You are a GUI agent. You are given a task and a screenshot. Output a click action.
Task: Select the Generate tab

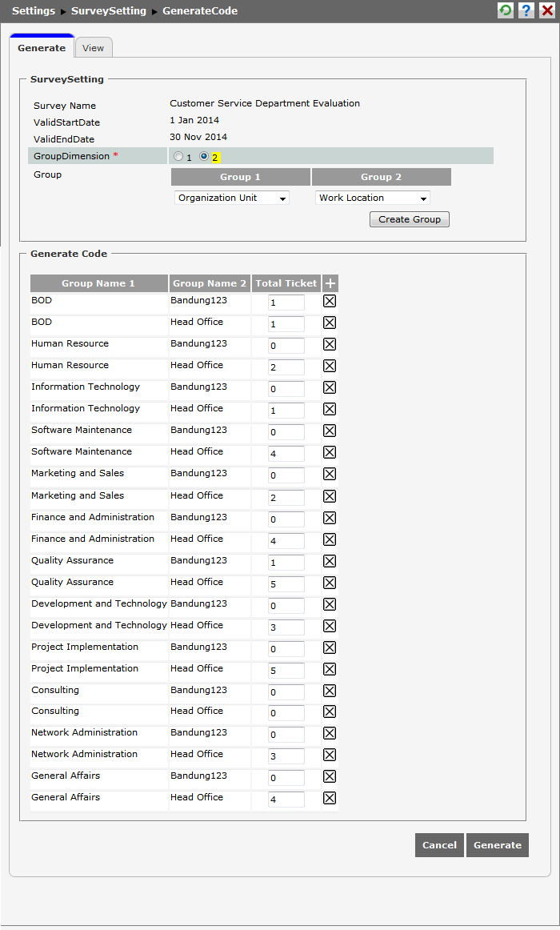click(x=42, y=48)
